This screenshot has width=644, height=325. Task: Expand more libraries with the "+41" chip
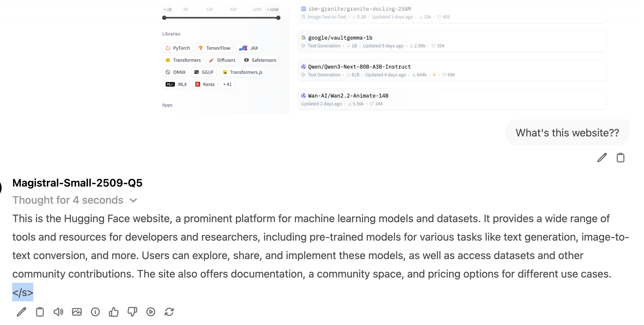[227, 84]
